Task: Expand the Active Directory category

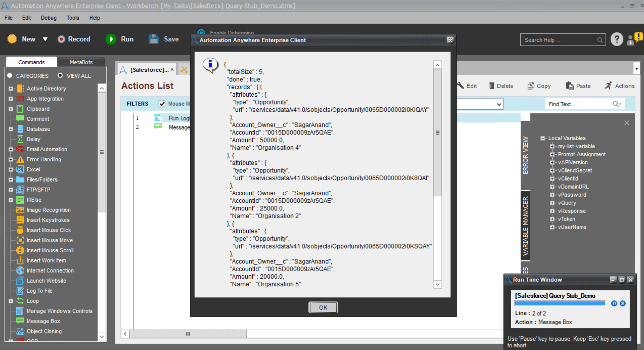Action: tap(10, 89)
